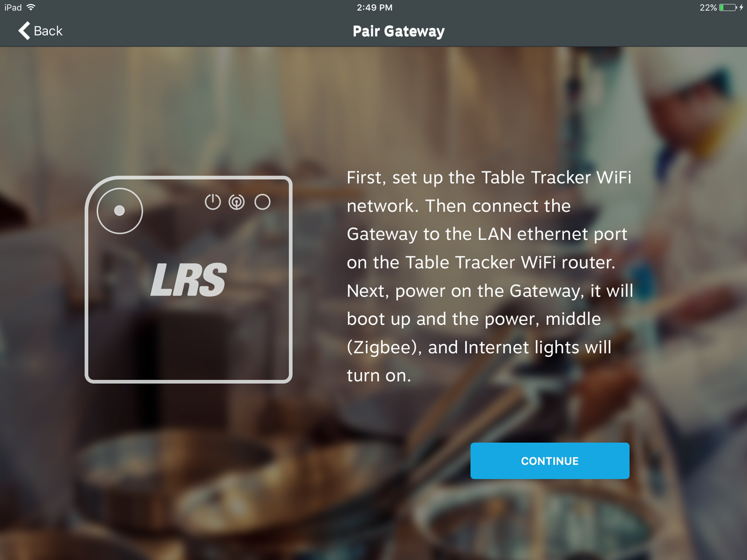Tap the charging bolt indicator
The width and height of the screenshot is (747, 560).
point(741,8)
